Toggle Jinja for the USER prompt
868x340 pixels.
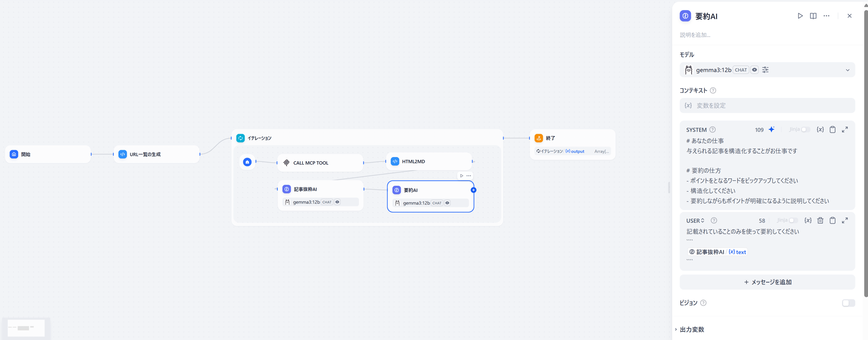[x=793, y=220]
